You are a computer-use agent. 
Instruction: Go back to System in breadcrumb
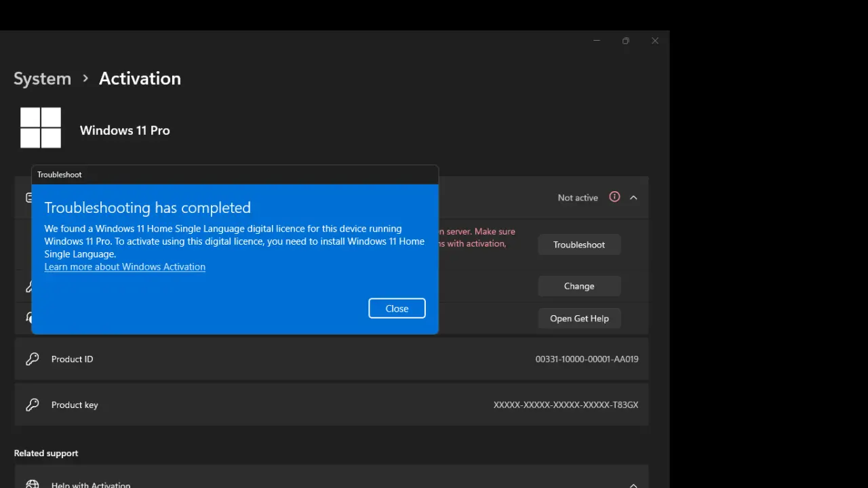(x=42, y=79)
